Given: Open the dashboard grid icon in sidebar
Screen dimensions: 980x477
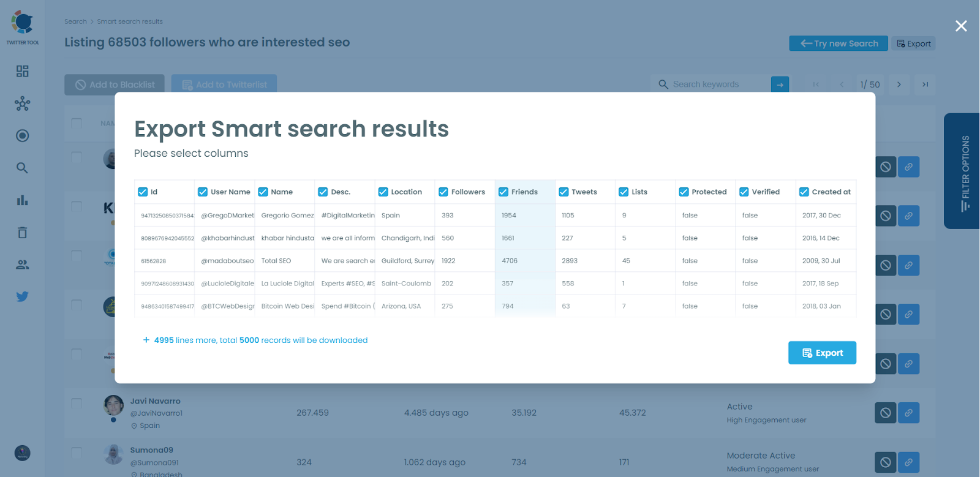Looking at the screenshot, I should coord(23,72).
